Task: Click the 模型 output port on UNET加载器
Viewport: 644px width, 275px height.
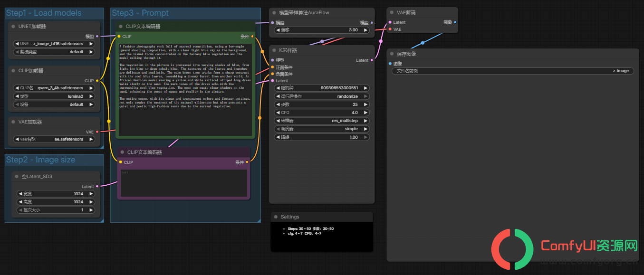Action: click(x=97, y=36)
